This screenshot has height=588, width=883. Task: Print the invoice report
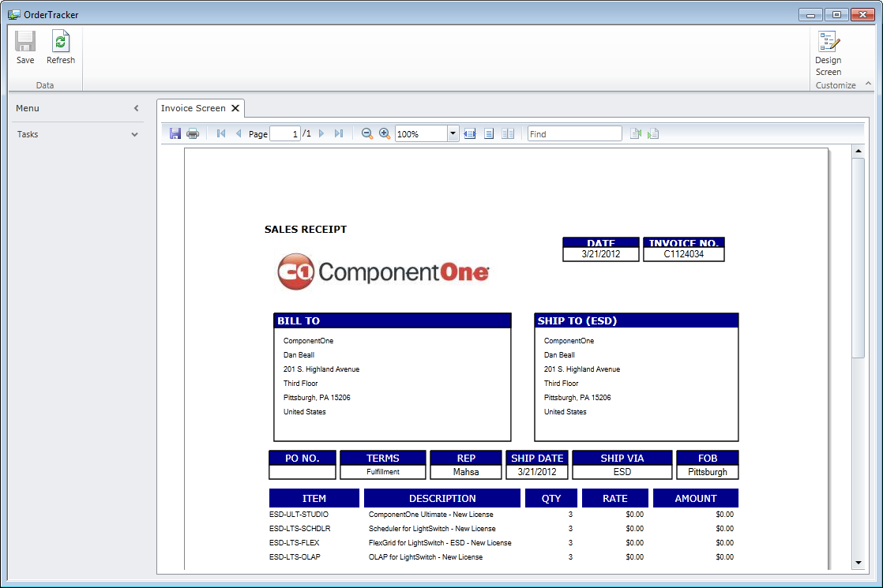click(x=193, y=133)
